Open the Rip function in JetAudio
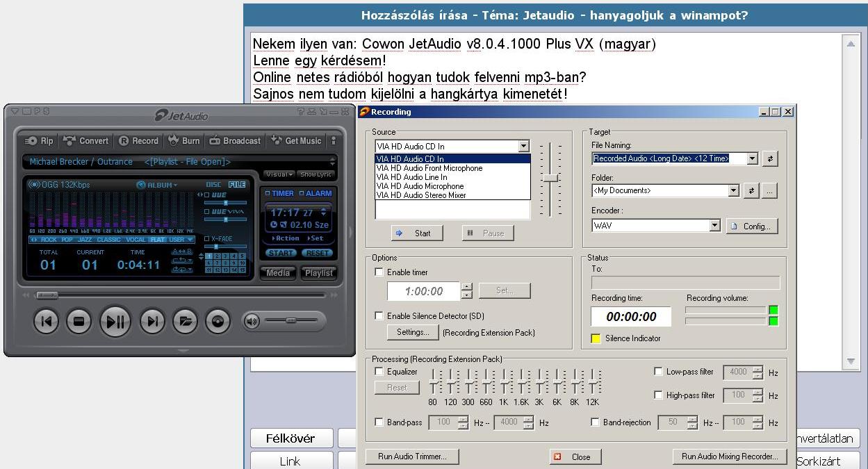 pos(39,140)
